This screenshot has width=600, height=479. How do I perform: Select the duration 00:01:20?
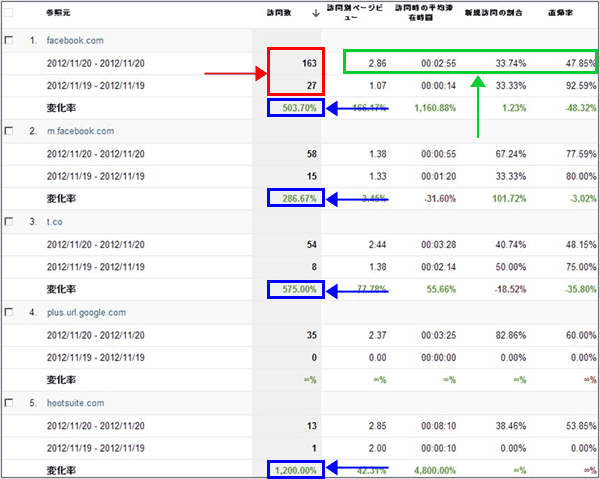click(x=439, y=176)
